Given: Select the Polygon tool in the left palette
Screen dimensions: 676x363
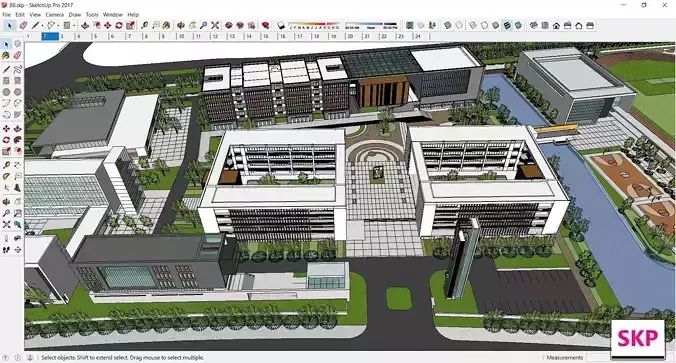Looking at the screenshot, I should click(x=17, y=92).
